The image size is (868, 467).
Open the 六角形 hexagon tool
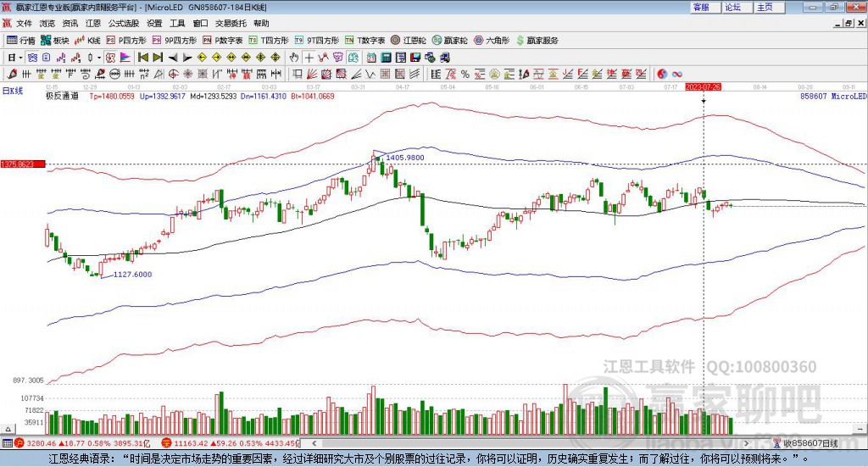pos(492,40)
